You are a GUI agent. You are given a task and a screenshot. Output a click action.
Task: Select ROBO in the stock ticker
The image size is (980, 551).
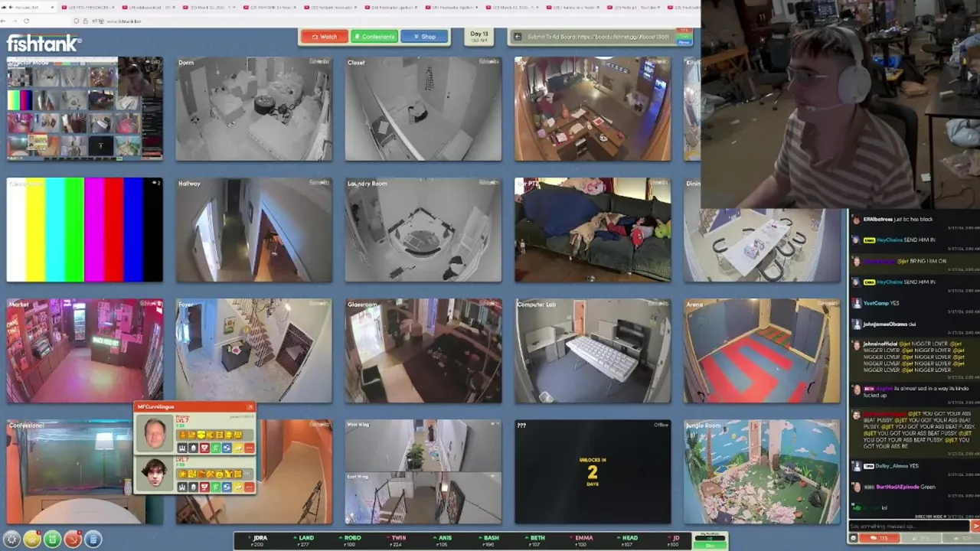coord(350,540)
